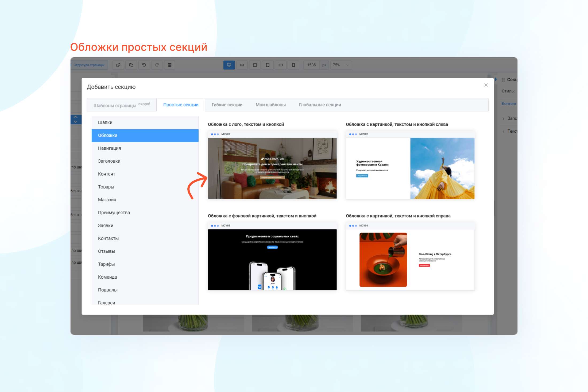Select Преимущества category
Viewport: 588px width, 392px height.
(145, 213)
